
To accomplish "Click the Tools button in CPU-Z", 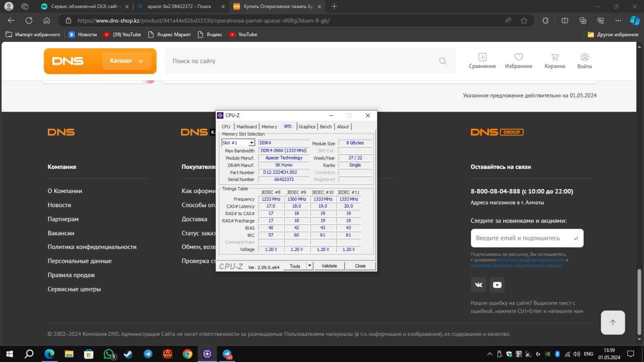I will (295, 266).
